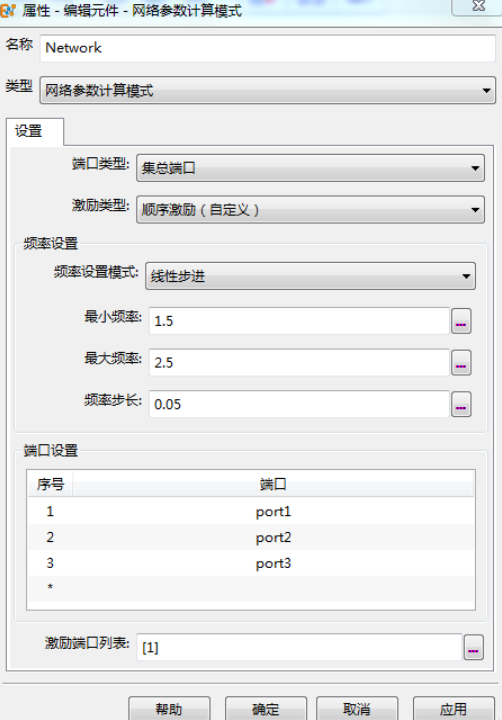This screenshot has height=720, width=502.
Task: Close the properties dialog window
Action: (478, 7)
